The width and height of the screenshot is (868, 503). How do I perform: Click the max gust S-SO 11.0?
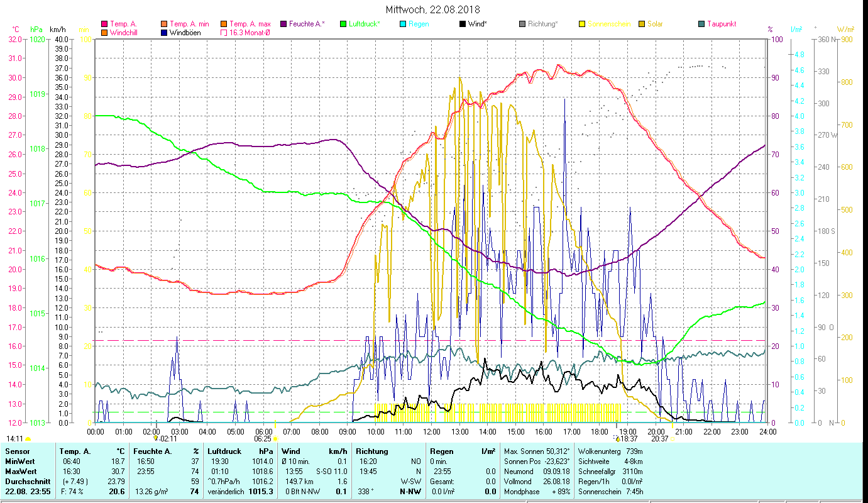pyautogui.click(x=331, y=472)
